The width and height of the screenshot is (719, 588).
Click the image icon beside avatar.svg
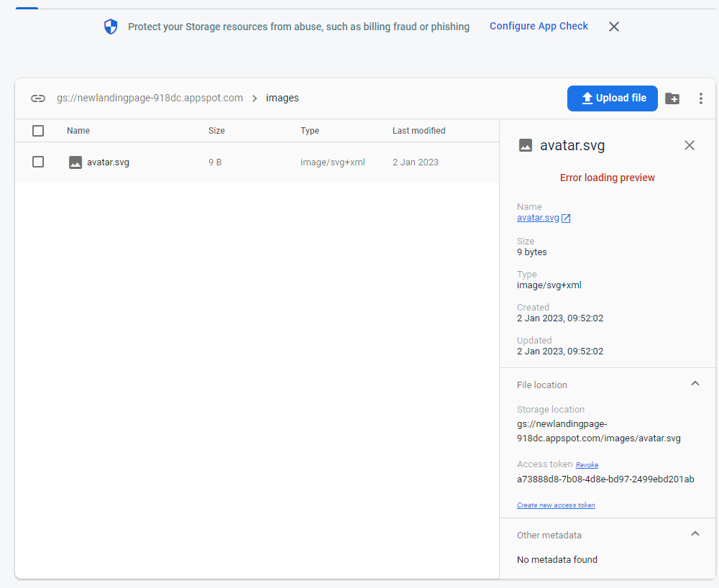pos(75,162)
